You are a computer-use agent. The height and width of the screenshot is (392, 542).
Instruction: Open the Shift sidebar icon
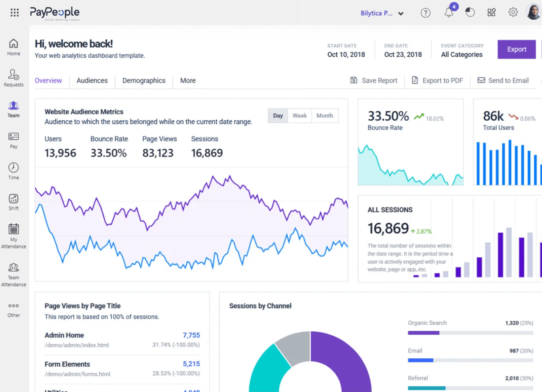coord(13,199)
